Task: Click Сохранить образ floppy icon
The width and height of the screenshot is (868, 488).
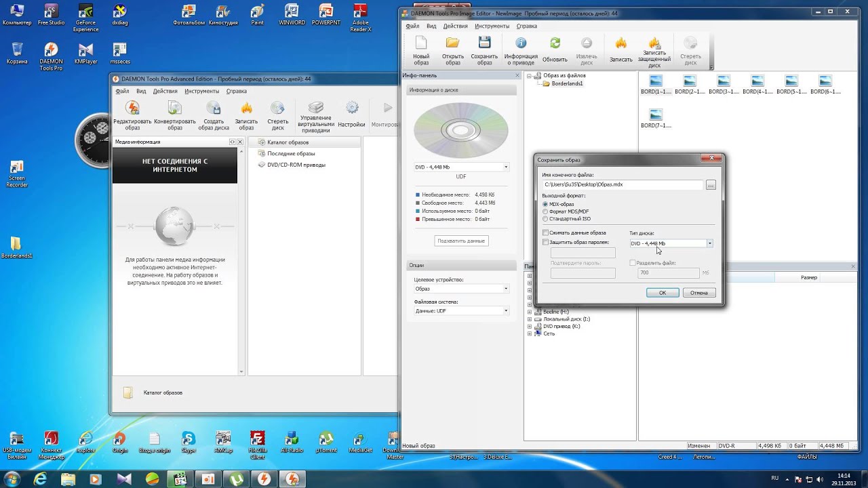Action: point(484,51)
